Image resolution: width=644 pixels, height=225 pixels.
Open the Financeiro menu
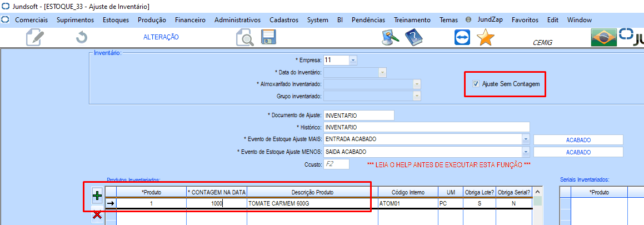(190, 20)
